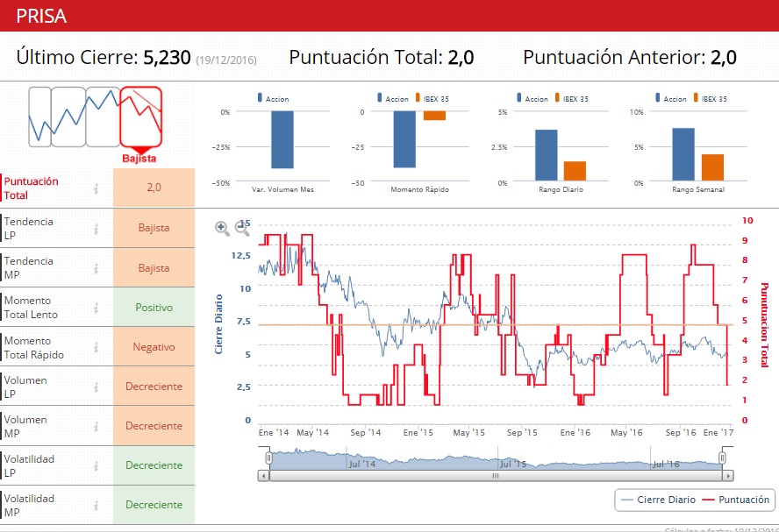Viewport: 779px width, 532px height.
Task: Click the navigator scrollbar left arrow
Action: [x=263, y=475]
